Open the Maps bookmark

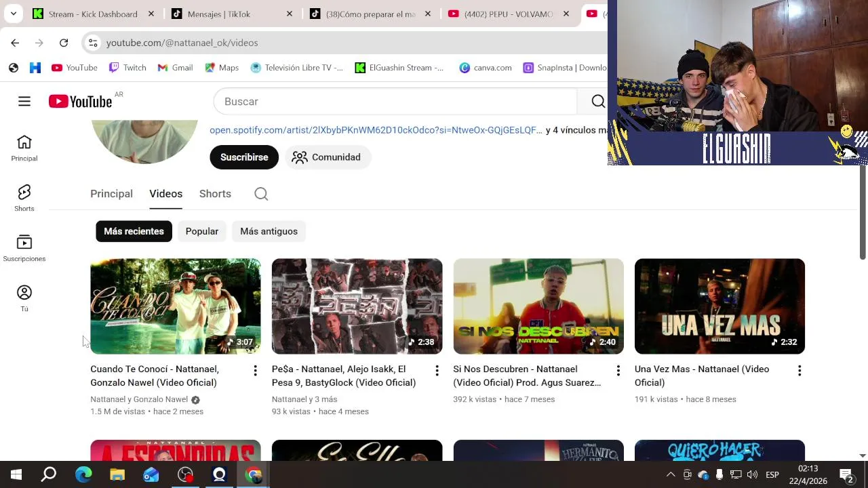point(222,68)
